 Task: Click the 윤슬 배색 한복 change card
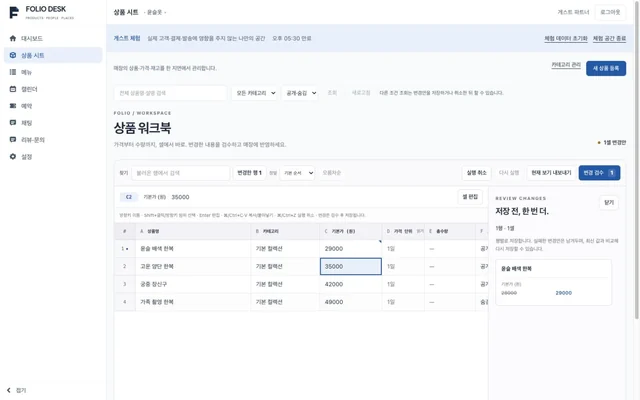[553, 282]
